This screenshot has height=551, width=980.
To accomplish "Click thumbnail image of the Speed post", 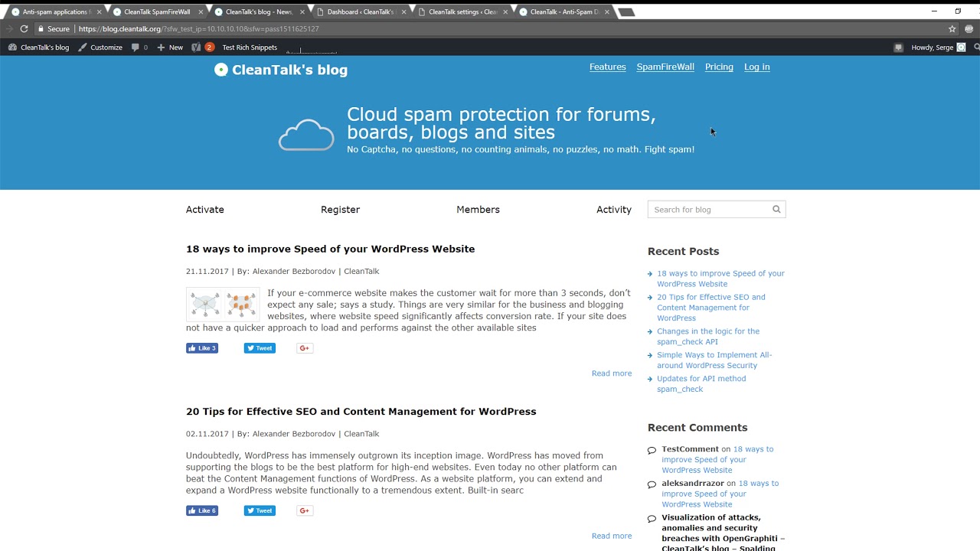I will click(223, 305).
